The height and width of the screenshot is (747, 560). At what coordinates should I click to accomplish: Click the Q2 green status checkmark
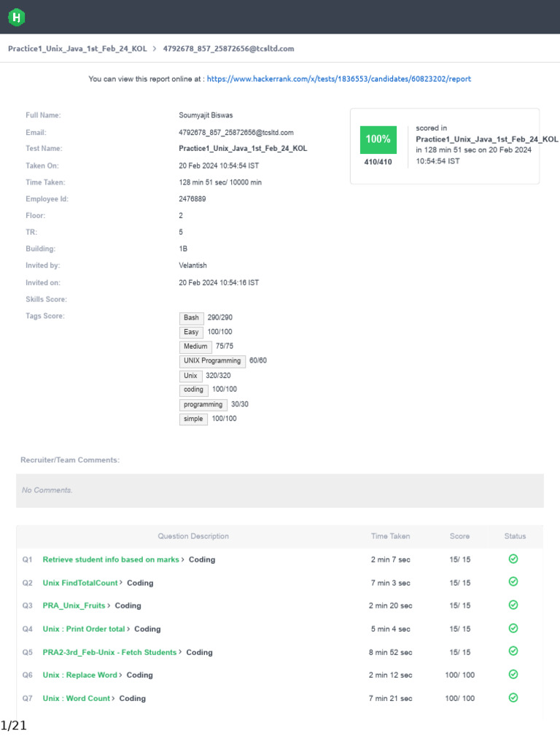tap(513, 582)
